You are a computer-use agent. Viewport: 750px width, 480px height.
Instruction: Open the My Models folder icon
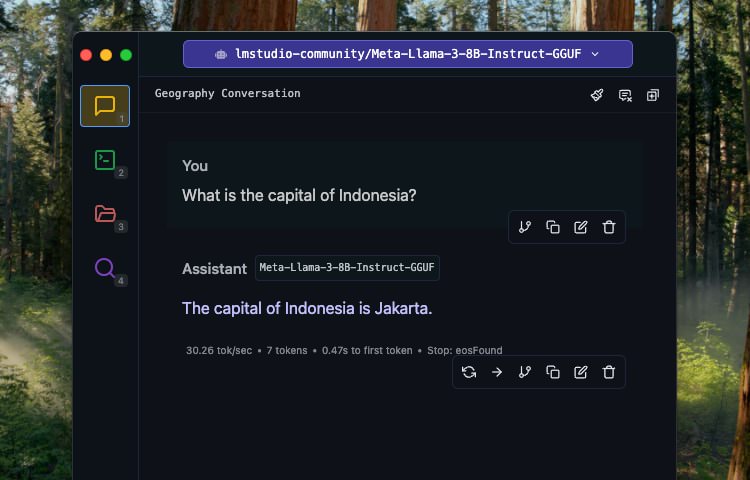pos(105,214)
